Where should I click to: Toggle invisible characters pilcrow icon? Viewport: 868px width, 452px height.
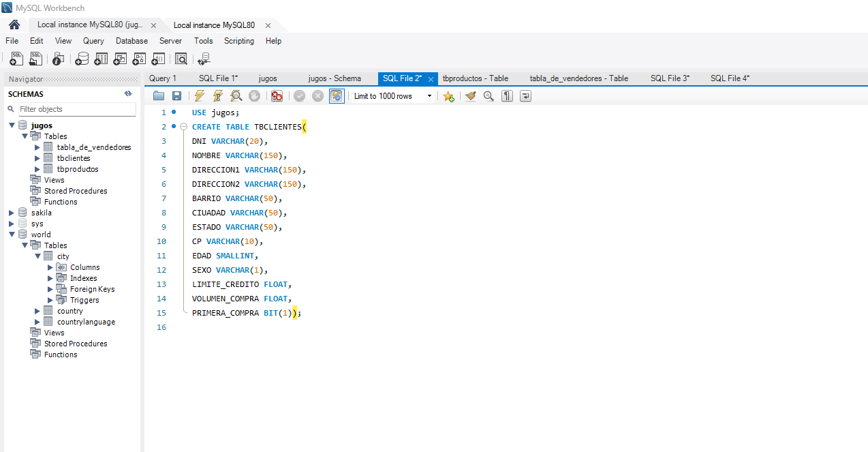(507, 96)
